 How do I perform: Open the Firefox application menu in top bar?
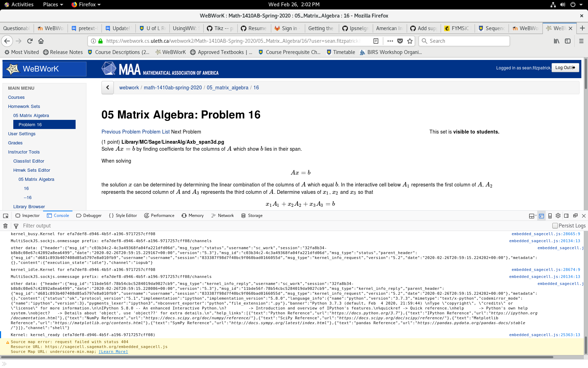(x=86, y=5)
